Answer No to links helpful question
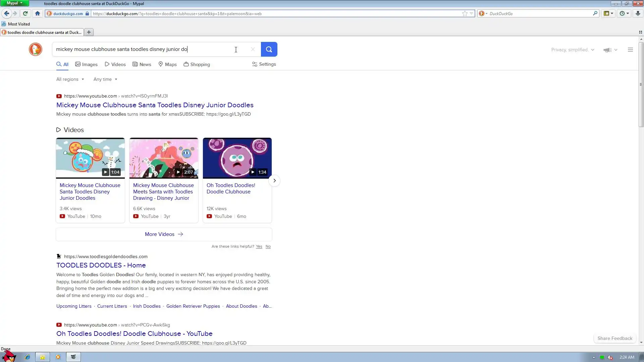Screen dimensions: 644x362 click(268, 246)
